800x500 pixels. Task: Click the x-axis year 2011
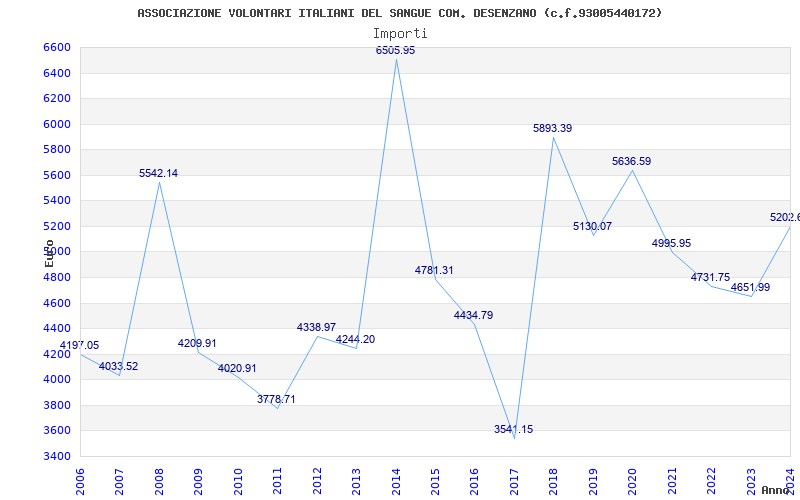coord(277,482)
